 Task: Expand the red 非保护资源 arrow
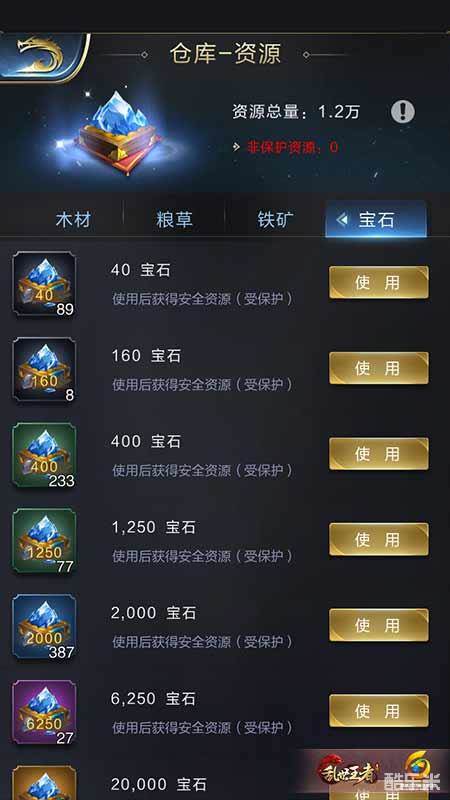pos(236,147)
